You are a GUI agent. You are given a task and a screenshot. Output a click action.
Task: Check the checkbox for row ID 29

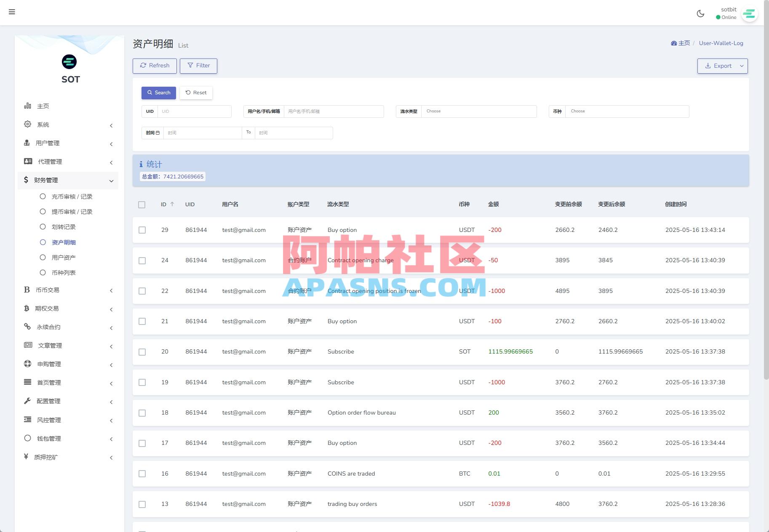[x=142, y=230]
